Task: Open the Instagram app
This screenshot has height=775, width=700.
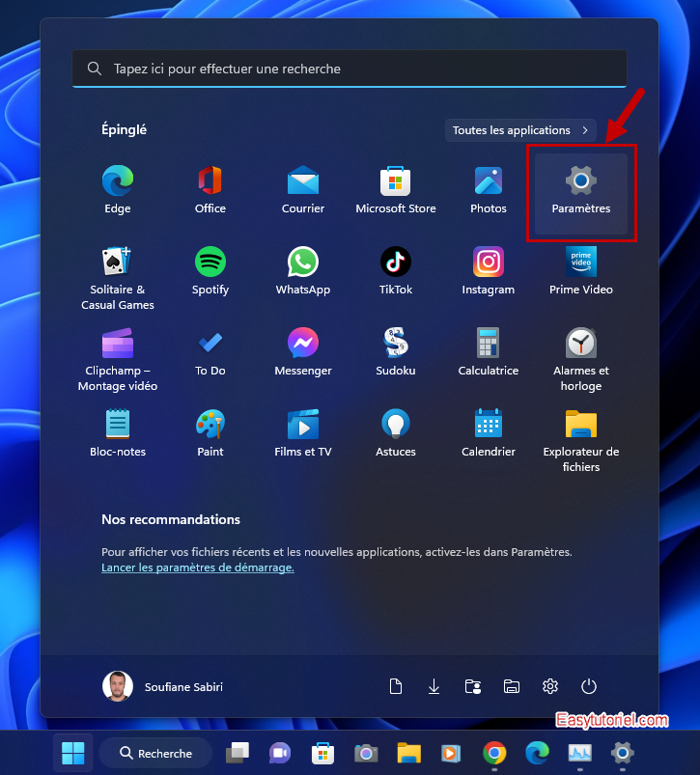Action: tap(488, 271)
